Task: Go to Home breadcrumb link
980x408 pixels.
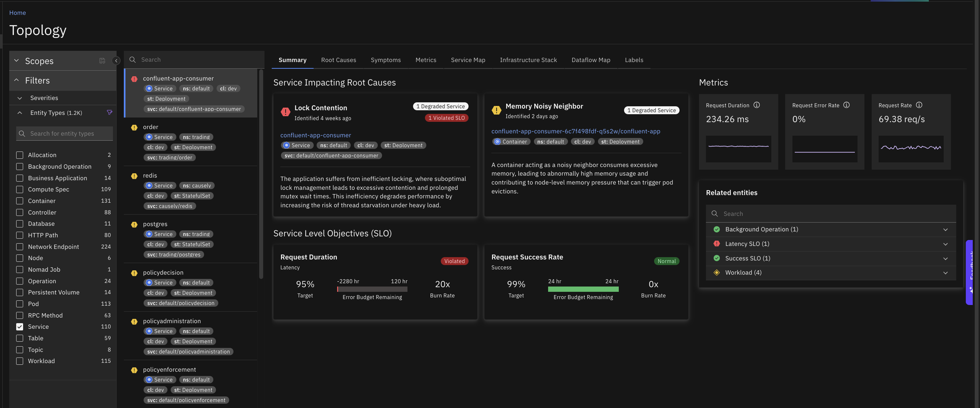Action: (x=17, y=13)
